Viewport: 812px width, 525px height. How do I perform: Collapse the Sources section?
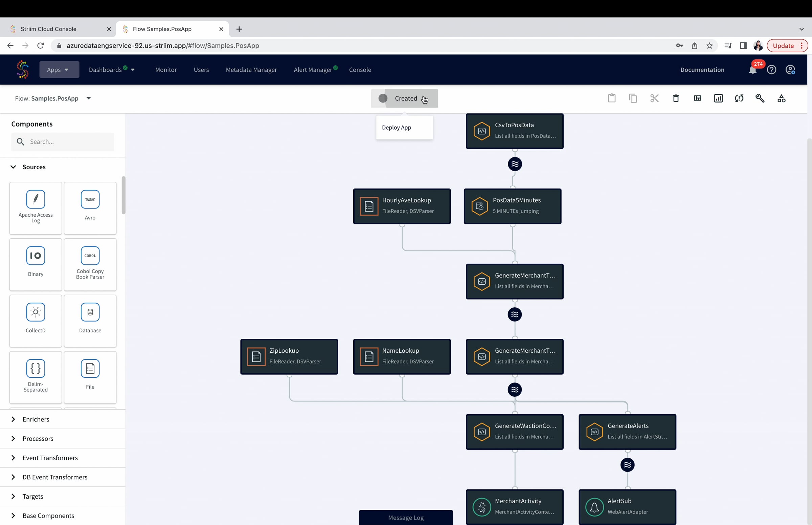pyautogui.click(x=13, y=167)
